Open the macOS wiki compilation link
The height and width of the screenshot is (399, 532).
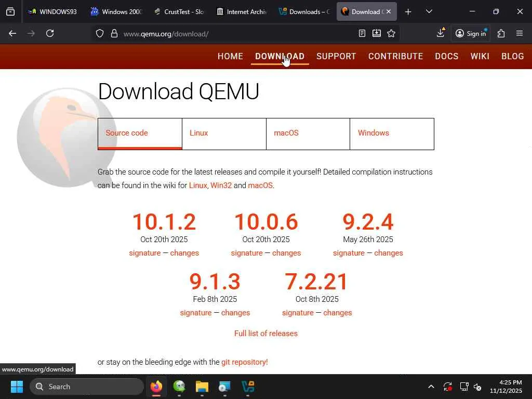260,185
